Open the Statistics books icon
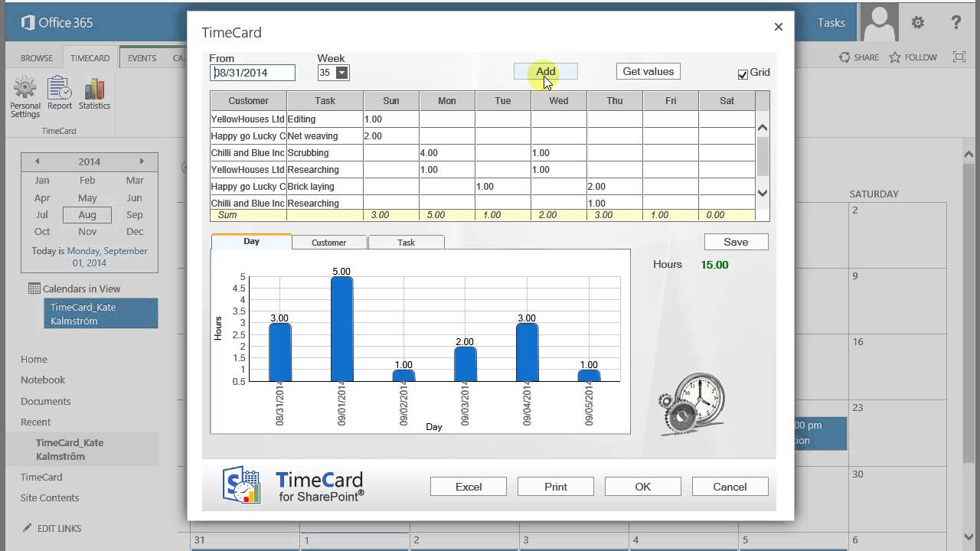The height and width of the screenshot is (551, 980). tap(94, 88)
